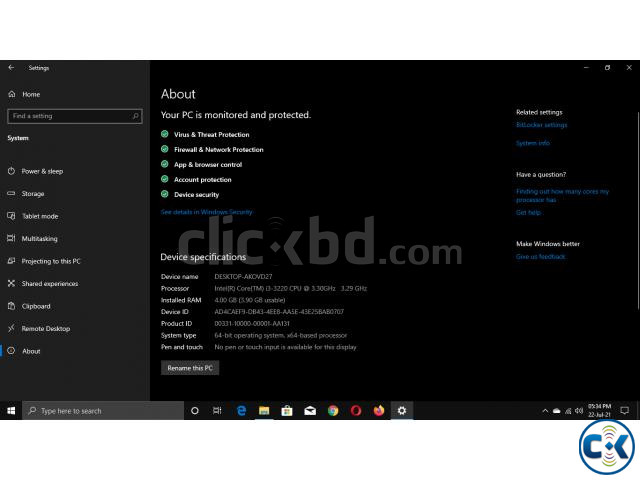The image size is (640, 480).
Task: Open Task View from the taskbar
Action: coord(217,411)
